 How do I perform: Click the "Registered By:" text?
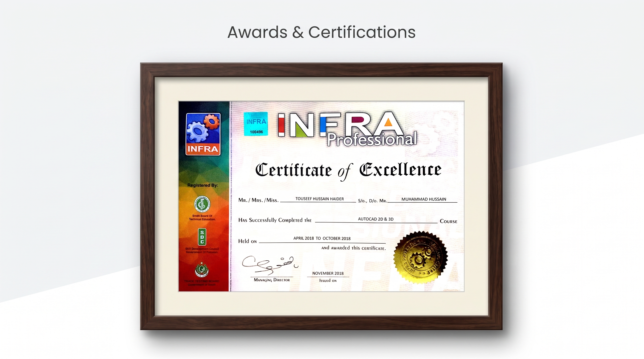pos(203,185)
